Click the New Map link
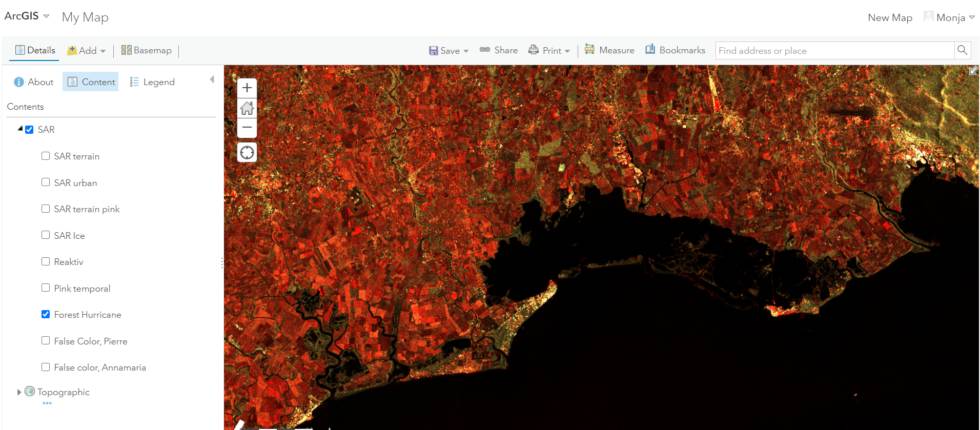 point(890,17)
